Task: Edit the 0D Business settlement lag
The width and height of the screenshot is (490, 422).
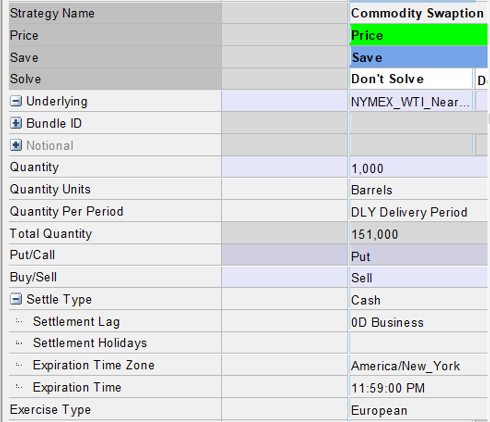Action: point(419,321)
